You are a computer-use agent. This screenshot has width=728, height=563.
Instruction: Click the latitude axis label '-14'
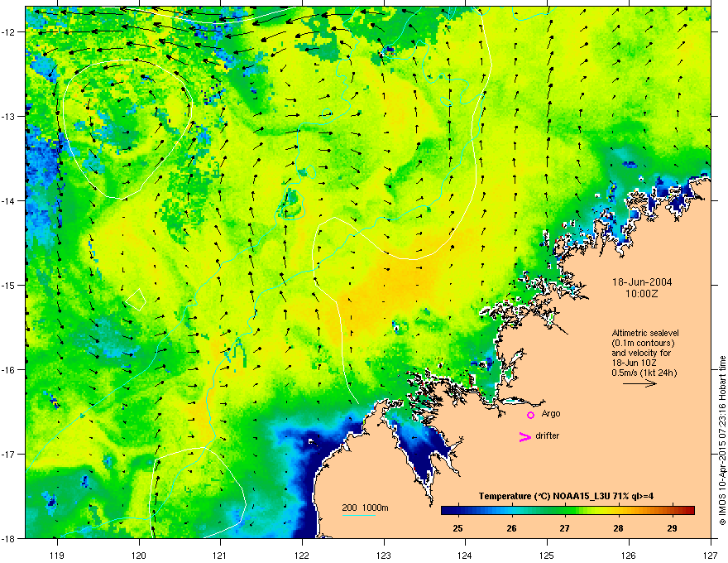(x=10, y=200)
